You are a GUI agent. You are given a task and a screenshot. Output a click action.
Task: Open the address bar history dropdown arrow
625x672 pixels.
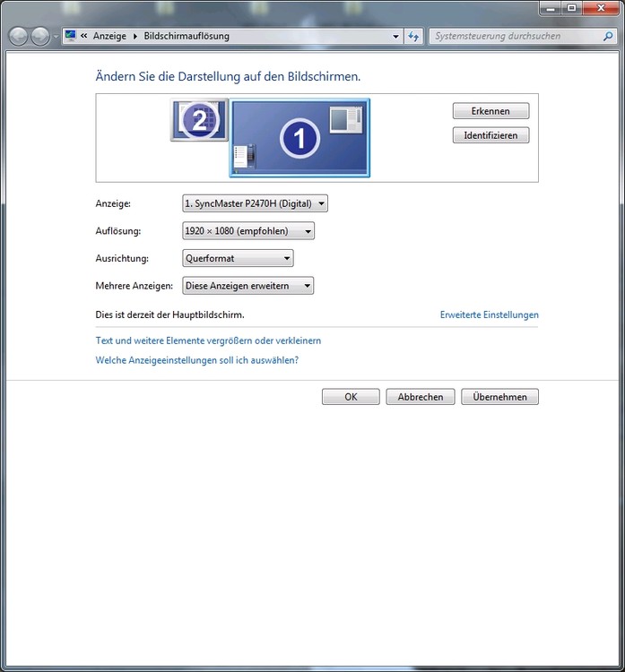click(x=396, y=37)
